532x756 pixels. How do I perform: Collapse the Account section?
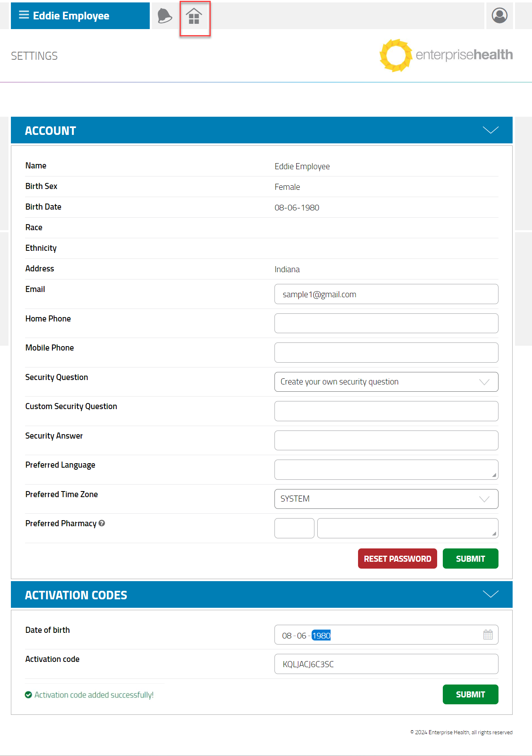click(x=490, y=130)
